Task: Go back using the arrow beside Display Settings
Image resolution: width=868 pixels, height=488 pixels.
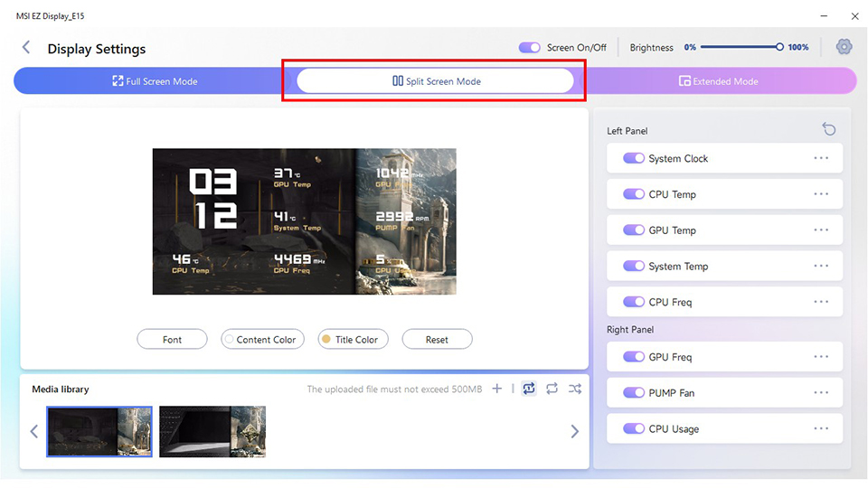Action: 26,48
